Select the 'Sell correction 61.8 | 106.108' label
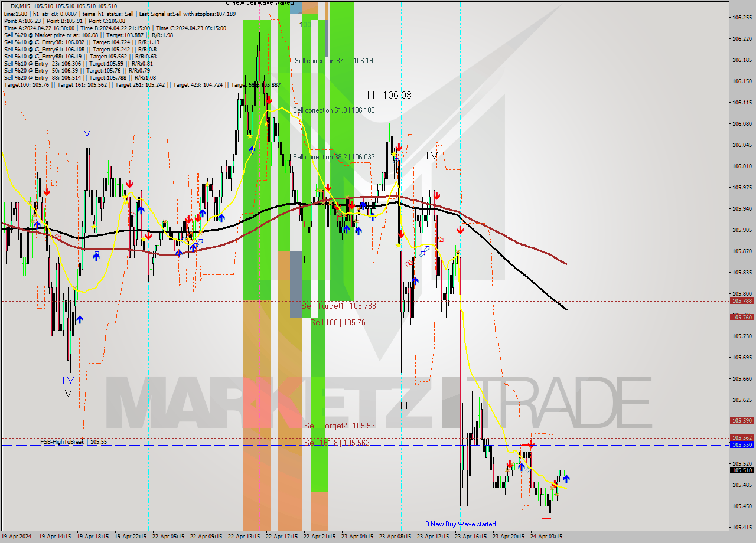Viewport: 756px width, 543px height. pyautogui.click(x=334, y=110)
